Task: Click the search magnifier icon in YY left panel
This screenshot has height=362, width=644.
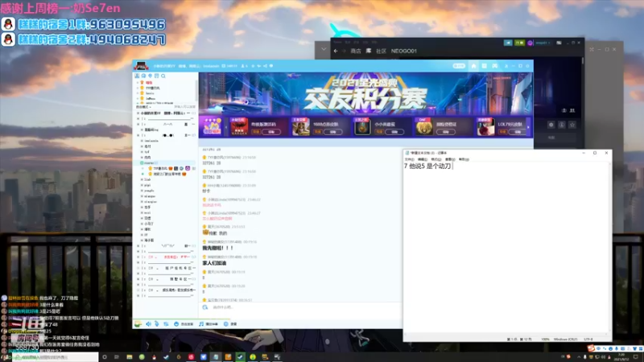Action: [163, 76]
